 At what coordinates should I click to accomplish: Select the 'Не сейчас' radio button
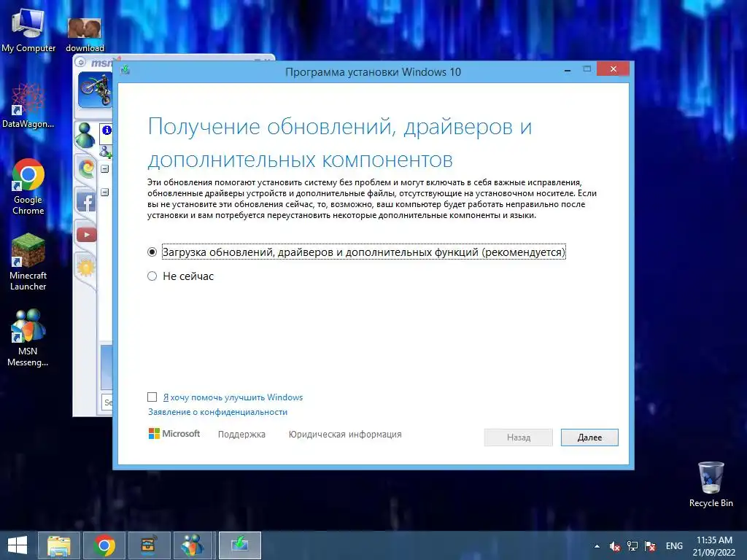(152, 276)
